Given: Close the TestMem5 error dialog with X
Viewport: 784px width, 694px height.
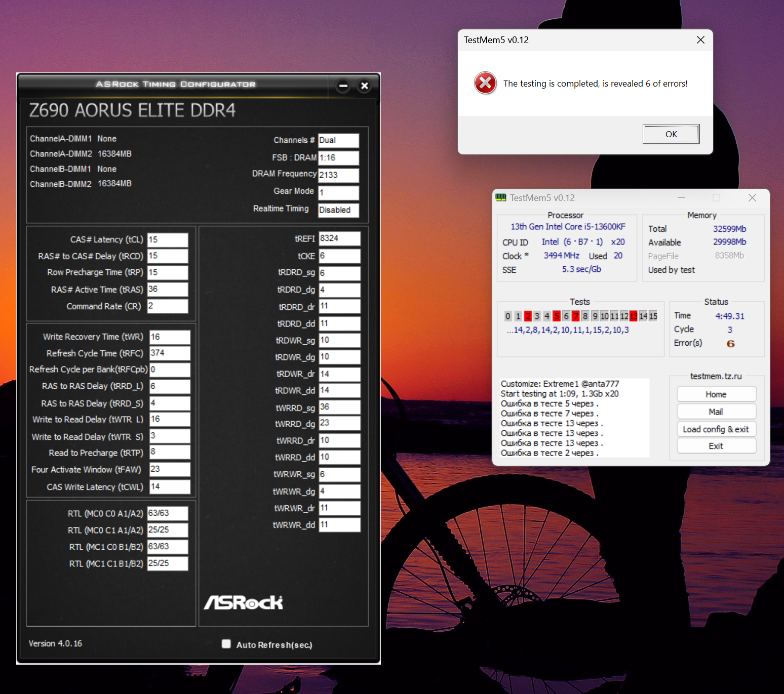Looking at the screenshot, I should (x=700, y=40).
